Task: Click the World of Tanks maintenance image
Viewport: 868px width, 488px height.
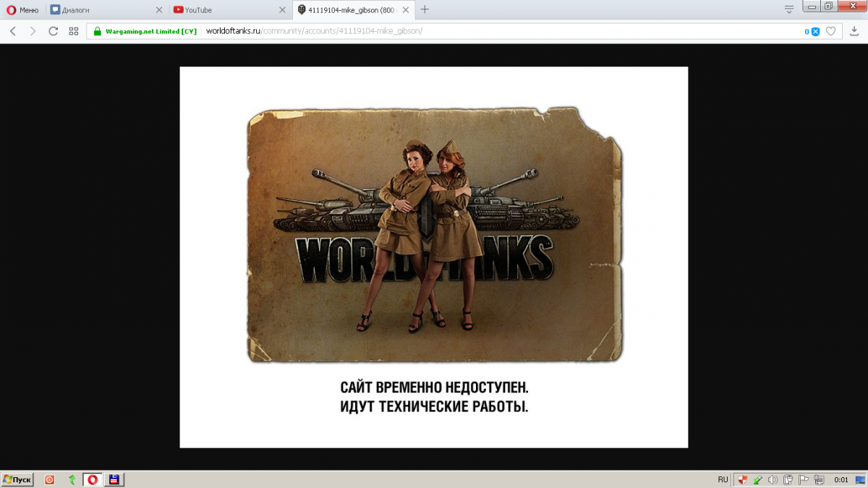Action: pyautogui.click(x=434, y=235)
